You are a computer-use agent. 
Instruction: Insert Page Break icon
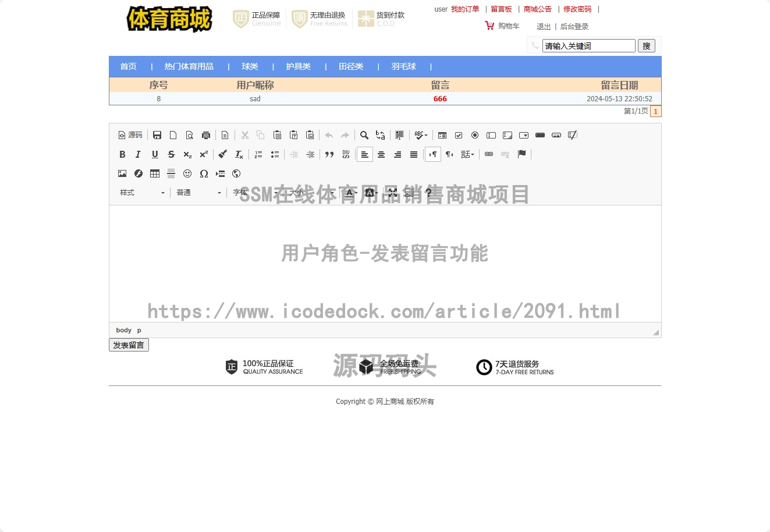coord(220,173)
